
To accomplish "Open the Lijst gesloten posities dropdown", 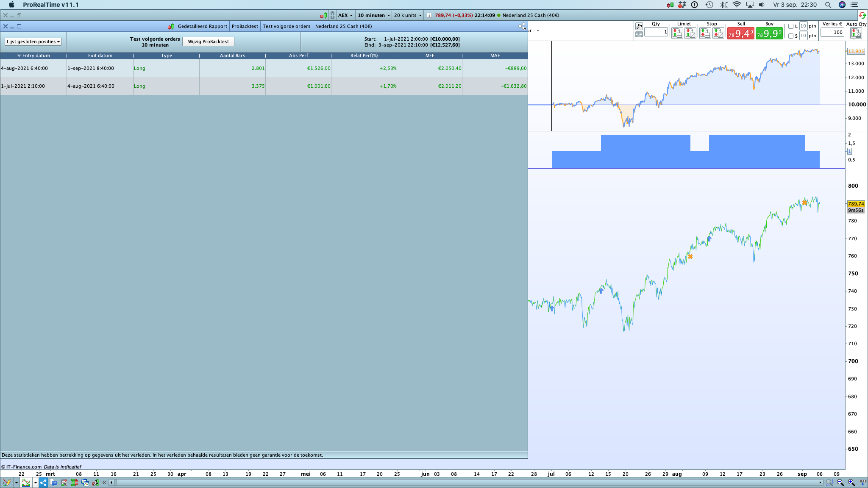I will [33, 42].
